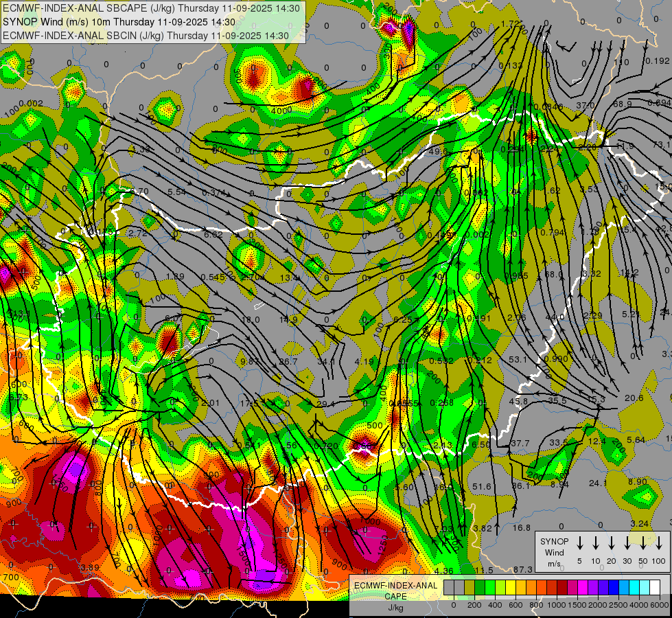Click the SYNOP wind arrow above 20

coord(612,543)
